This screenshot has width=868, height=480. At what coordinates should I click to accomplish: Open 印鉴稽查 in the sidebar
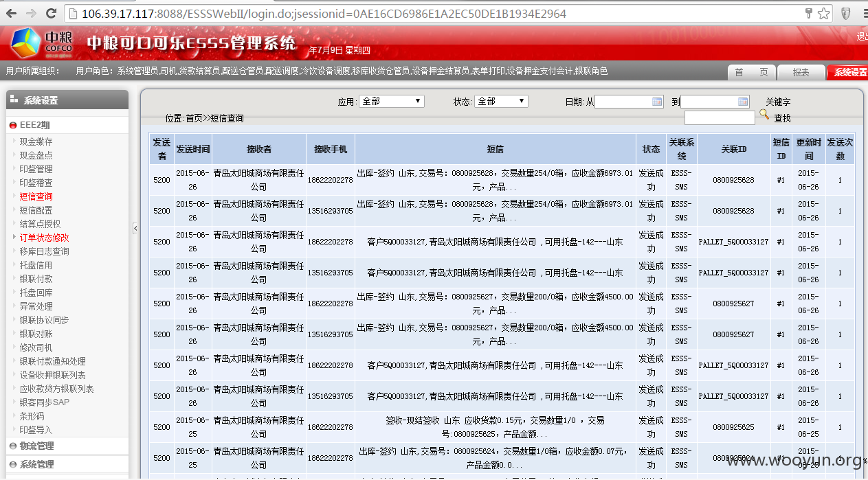pyautogui.click(x=36, y=183)
